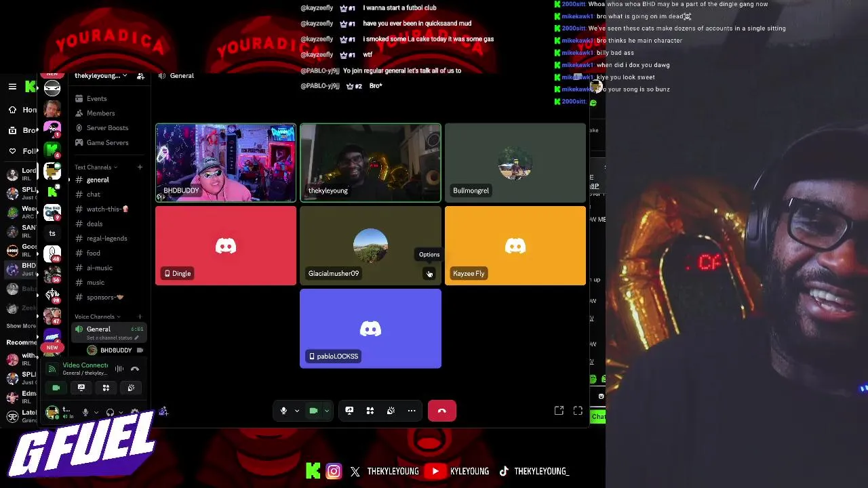Open the activities launcher in call bar
Image resolution: width=868 pixels, height=488 pixels.
pyautogui.click(x=370, y=411)
